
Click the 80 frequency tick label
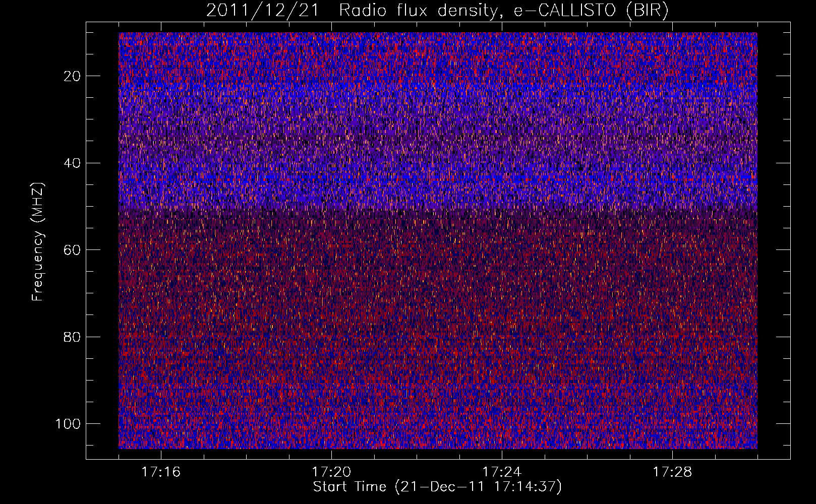[73, 337]
